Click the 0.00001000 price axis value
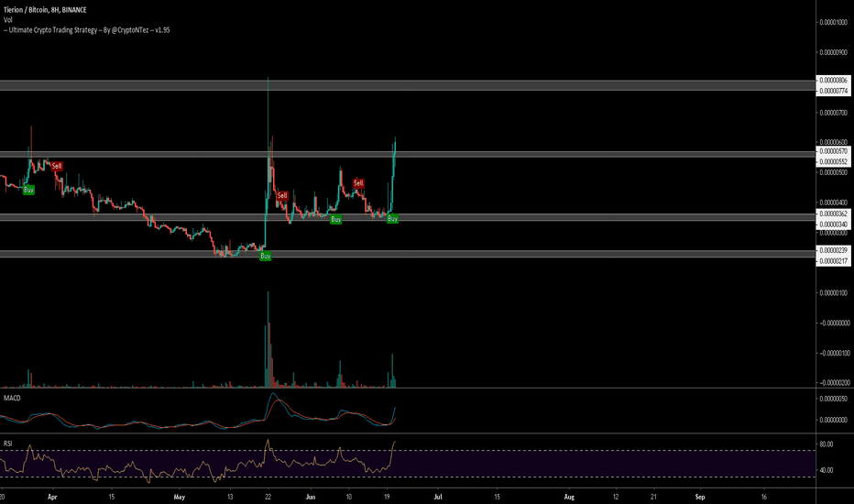The width and height of the screenshot is (854, 504). tap(834, 22)
